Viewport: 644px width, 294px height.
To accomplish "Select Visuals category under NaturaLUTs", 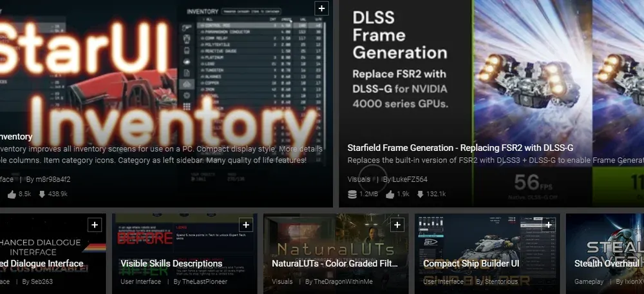I will tap(282, 282).
